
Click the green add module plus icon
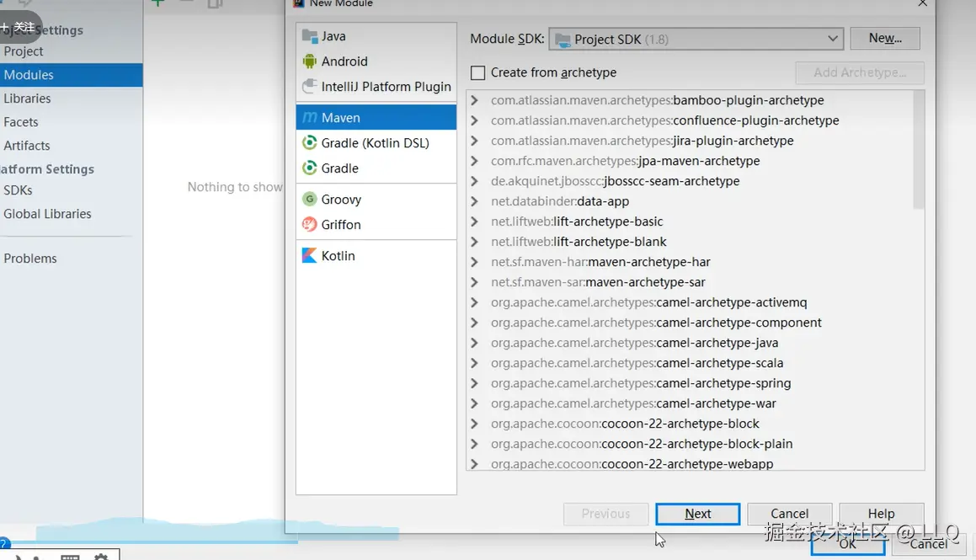click(158, 3)
